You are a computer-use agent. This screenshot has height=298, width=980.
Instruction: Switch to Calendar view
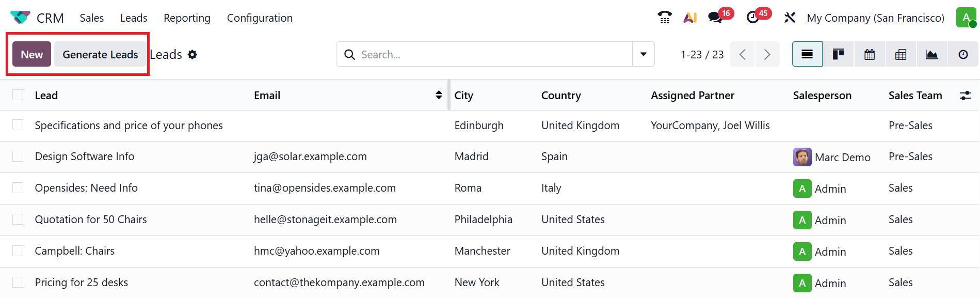[x=870, y=54]
